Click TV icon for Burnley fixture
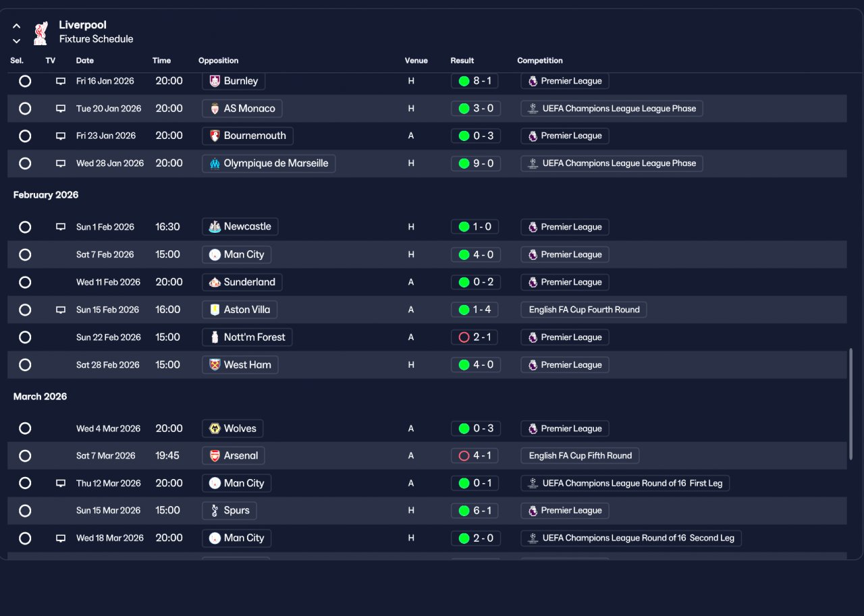Screen dimensions: 864x616 61,81
